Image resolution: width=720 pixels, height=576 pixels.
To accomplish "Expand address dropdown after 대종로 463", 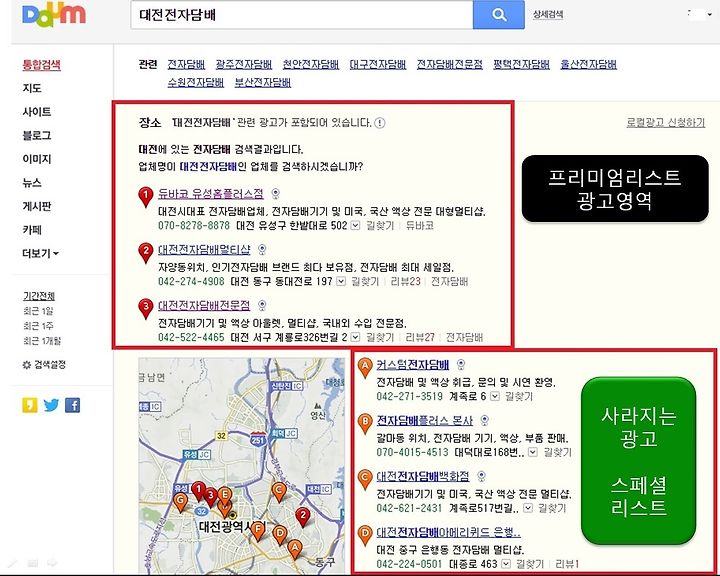I will (x=506, y=564).
